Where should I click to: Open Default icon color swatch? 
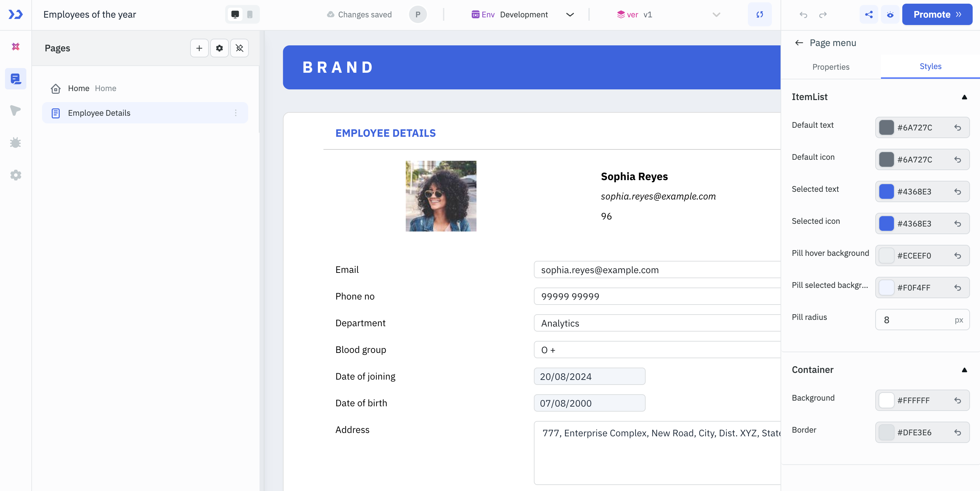(x=886, y=159)
